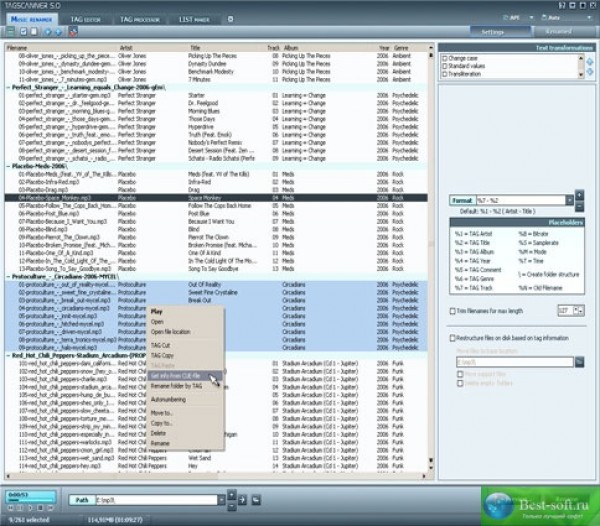600x526 pixels.
Task: Check Trim filenames for max length
Action: (450, 311)
